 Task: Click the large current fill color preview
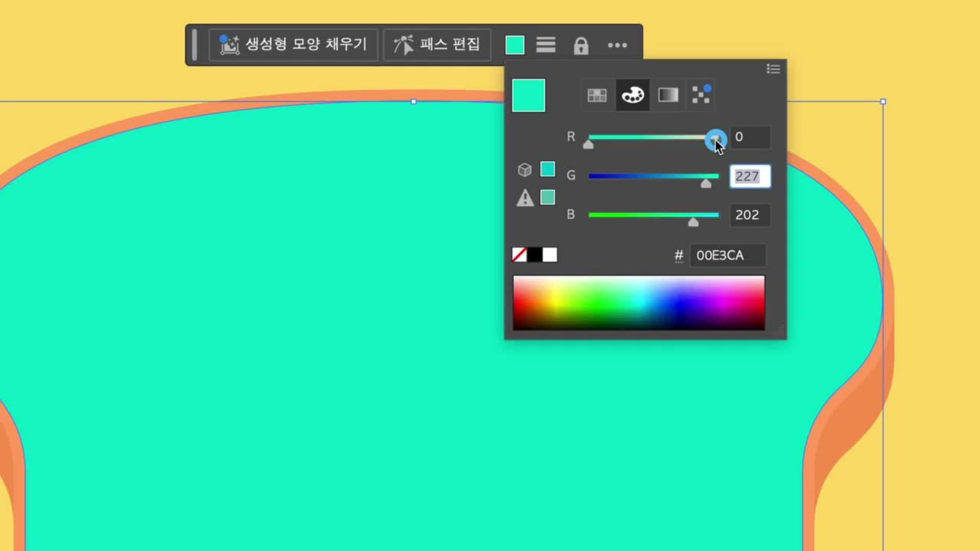[x=528, y=95]
